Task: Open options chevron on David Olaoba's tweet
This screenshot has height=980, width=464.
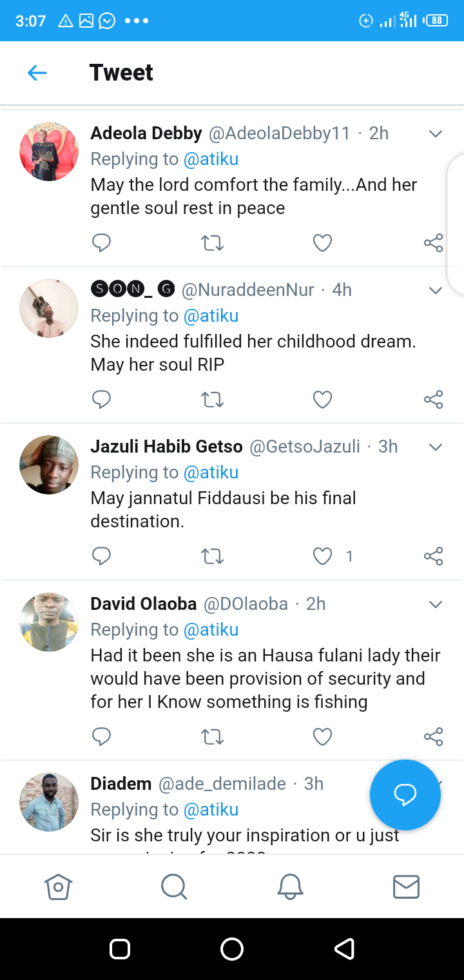Action: (436, 605)
